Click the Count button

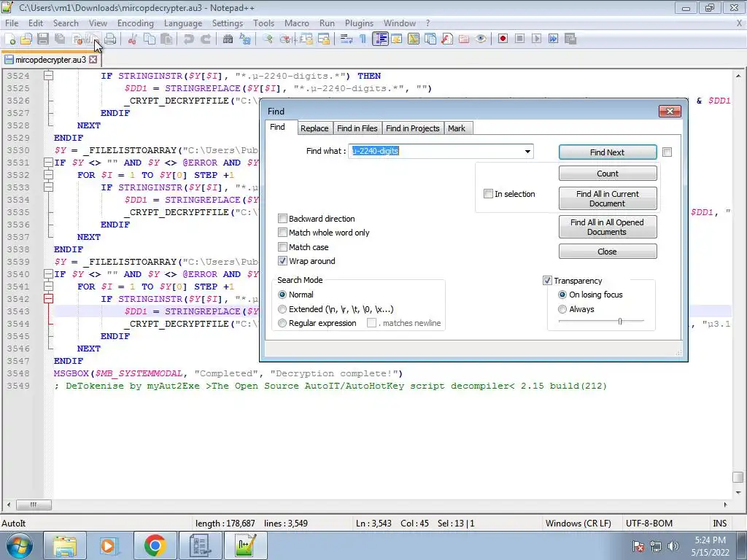[608, 174]
